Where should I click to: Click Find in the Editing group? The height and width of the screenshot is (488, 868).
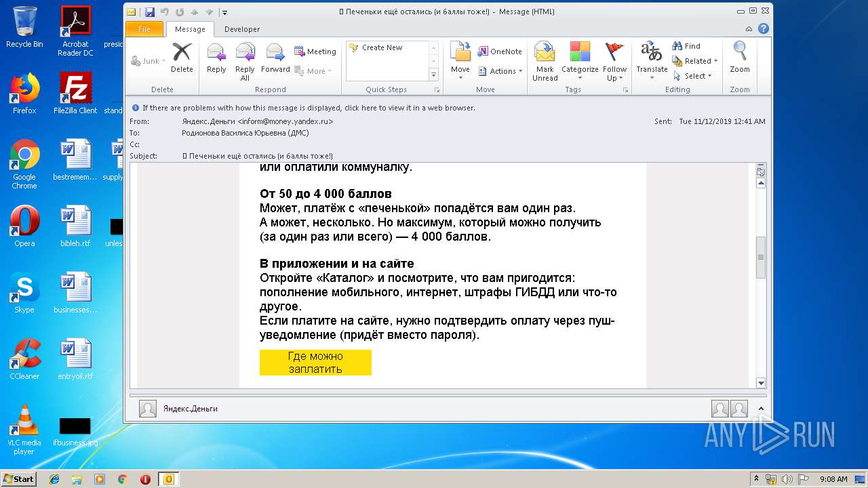click(686, 46)
